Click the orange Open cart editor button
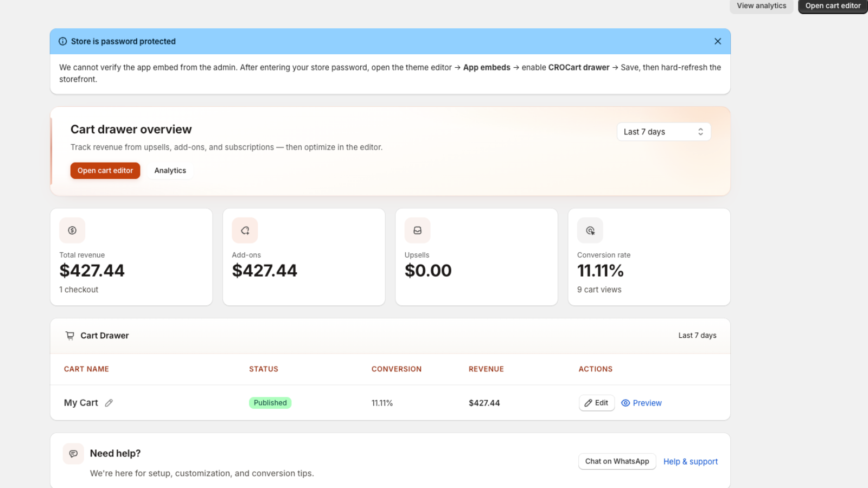This screenshot has width=868, height=488. [x=105, y=170]
